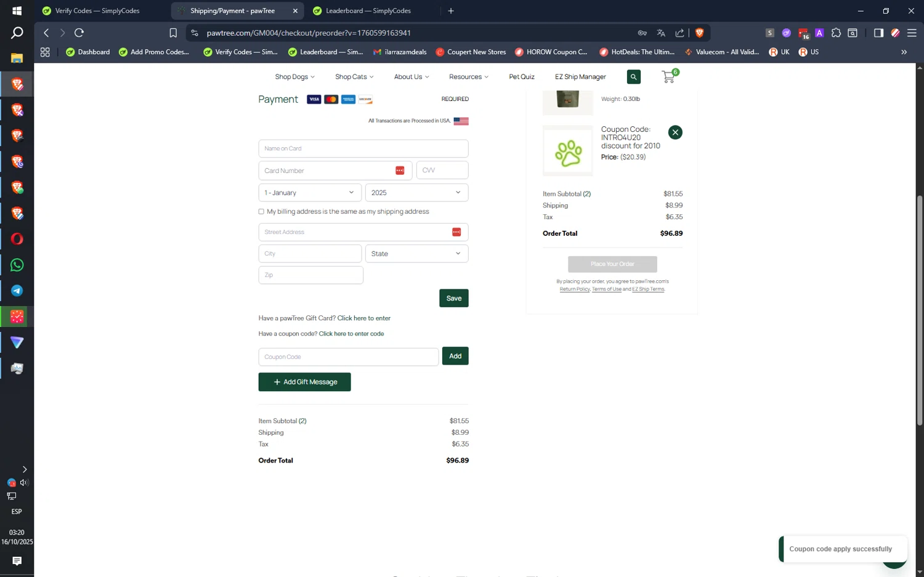The height and width of the screenshot is (577, 924).
Task: Bookmark this page with the bookmark icon
Action: point(173,33)
